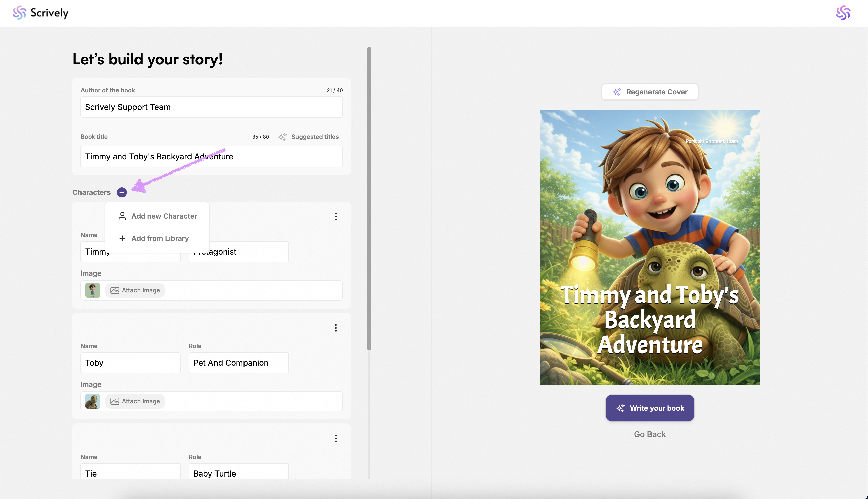This screenshot has height=499, width=868.
Task: Open Timmy's three-dot options menu
Action: pos(336,217)
